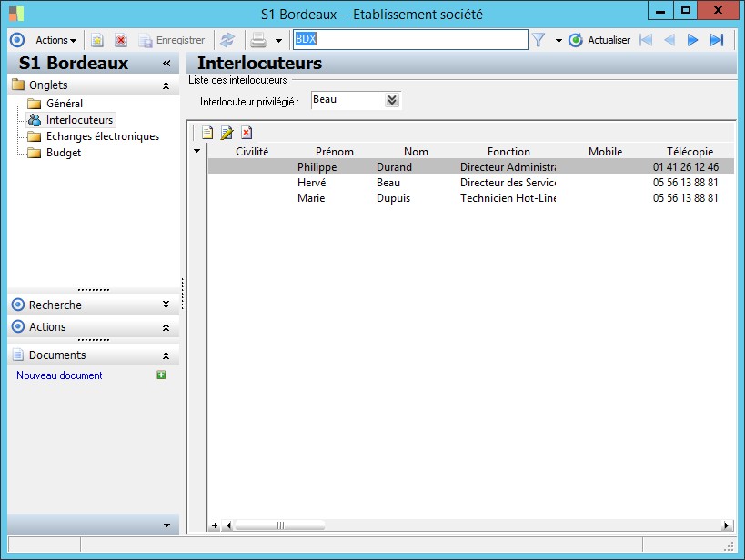The width and height of the screenshot is (745, 560).
Task: Open the Actions toolbar dropdown menu
Action: [x=55, y=40]
